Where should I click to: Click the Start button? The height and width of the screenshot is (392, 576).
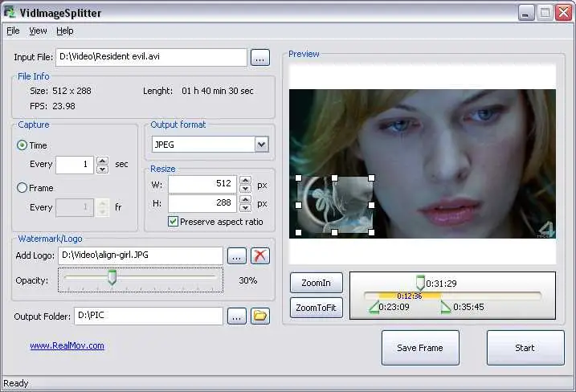[x=525, y=348]
